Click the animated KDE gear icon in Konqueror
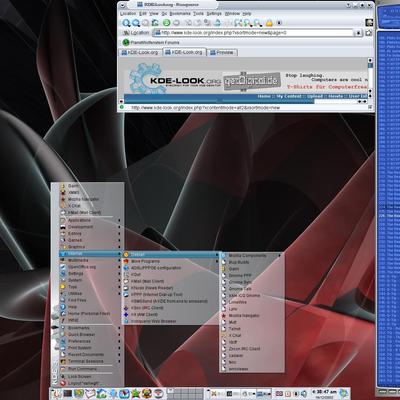400x400 pixels. point(369,23)
